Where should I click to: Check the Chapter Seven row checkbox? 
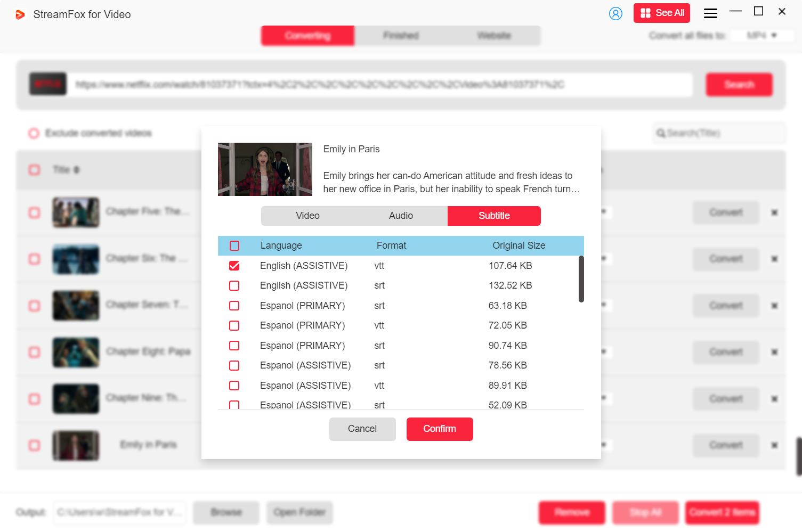pos(35,306)
